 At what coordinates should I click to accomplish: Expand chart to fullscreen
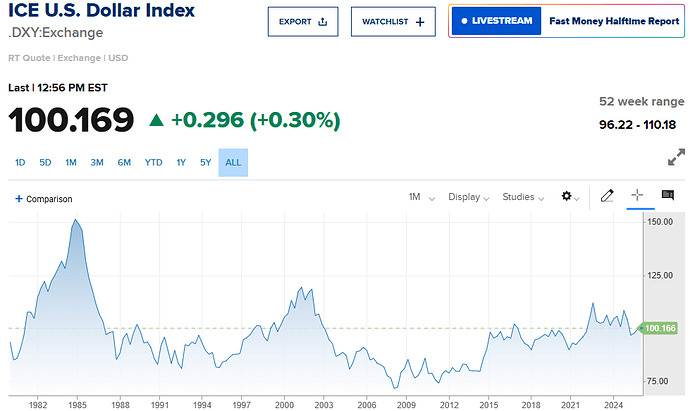point(676,158)
